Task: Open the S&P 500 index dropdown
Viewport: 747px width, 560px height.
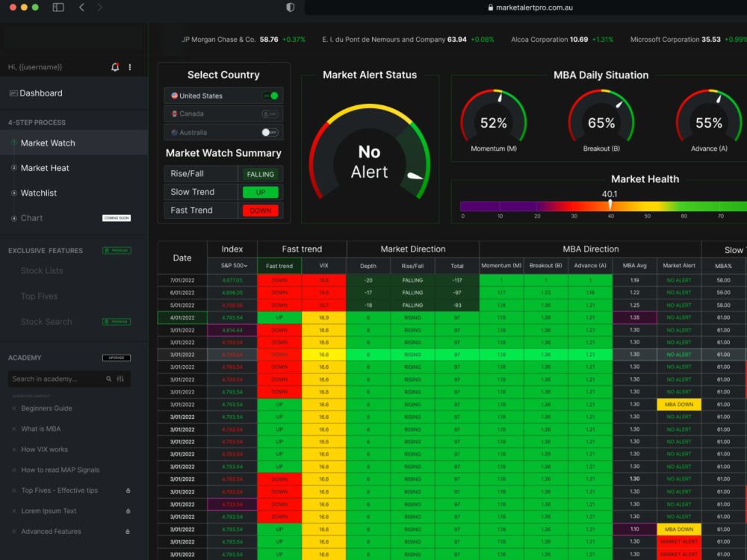Action: (x=233, y=266)
